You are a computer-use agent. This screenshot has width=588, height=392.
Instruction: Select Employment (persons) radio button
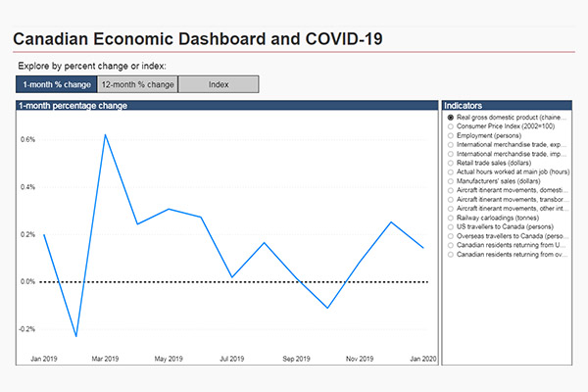451,136
